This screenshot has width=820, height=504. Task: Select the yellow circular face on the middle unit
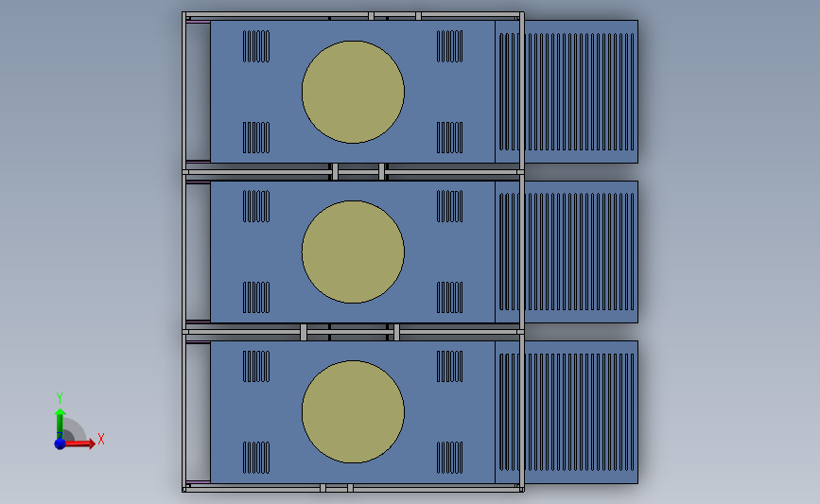(353, 252)
